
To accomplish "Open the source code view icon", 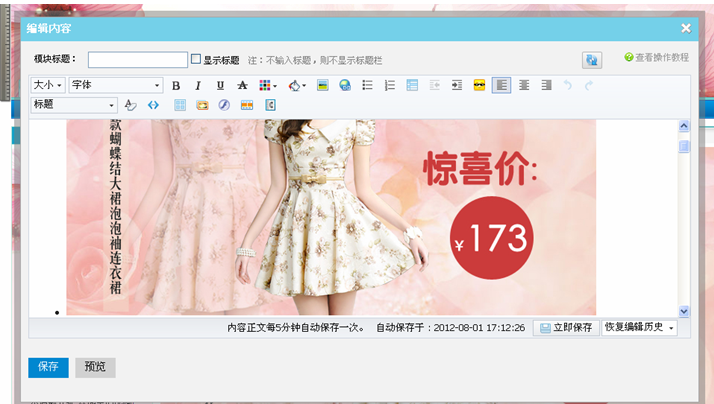I will (x=153, y=105).
